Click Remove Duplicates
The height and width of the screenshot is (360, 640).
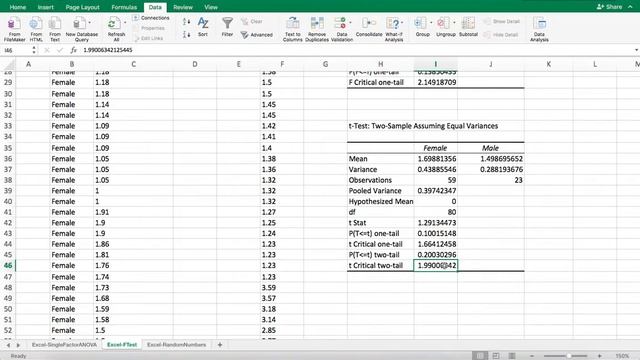(x=317, y=29)
